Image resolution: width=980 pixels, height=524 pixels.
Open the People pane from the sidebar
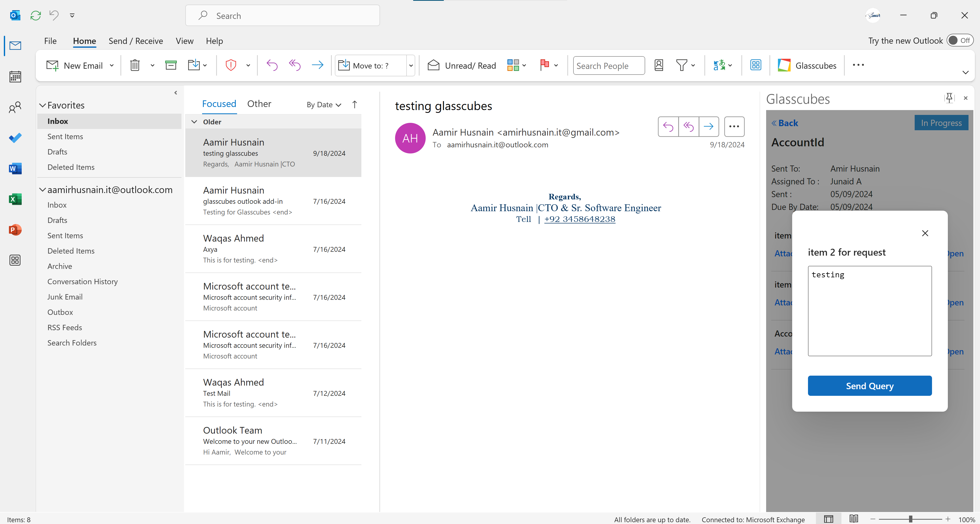click(x=15, y=107)
